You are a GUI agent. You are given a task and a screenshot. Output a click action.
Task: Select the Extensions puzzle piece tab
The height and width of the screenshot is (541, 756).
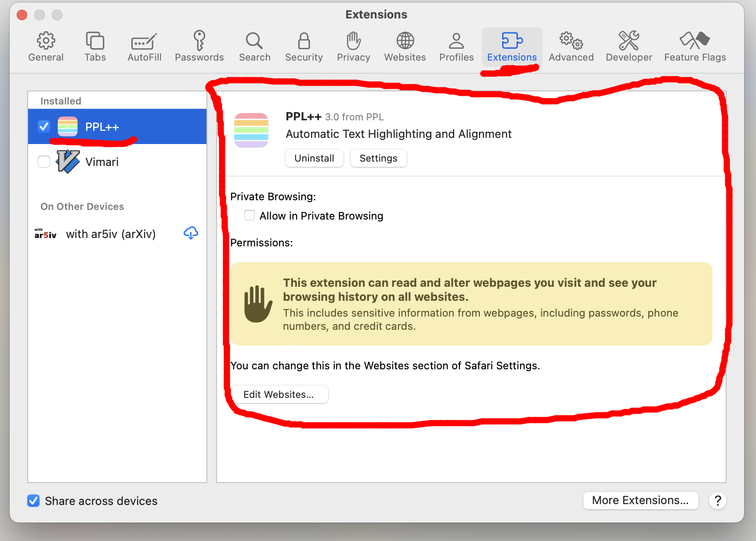point(512,47)
